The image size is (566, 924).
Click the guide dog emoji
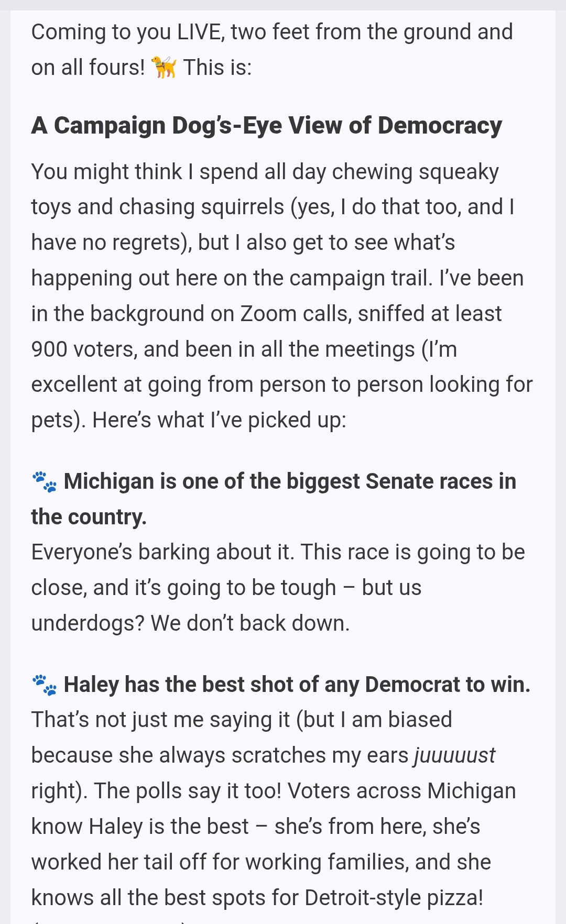[x=164, y=68]
